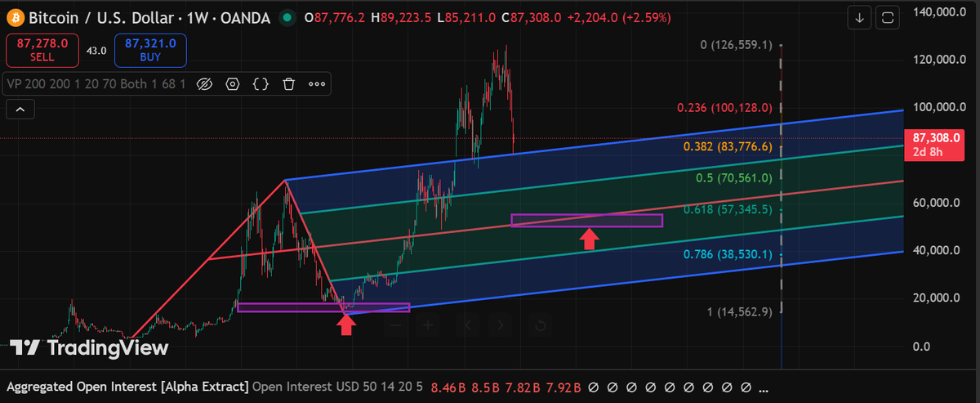Zoom out with the minus chart button
This screenshot has height=403, width=980.
(x=395, y=325)
